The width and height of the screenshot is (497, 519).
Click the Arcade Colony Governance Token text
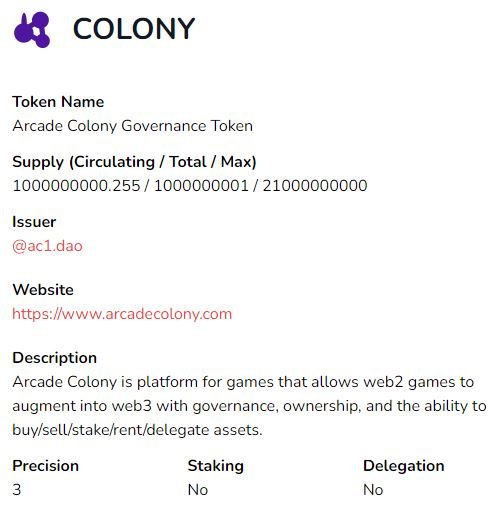132,126
